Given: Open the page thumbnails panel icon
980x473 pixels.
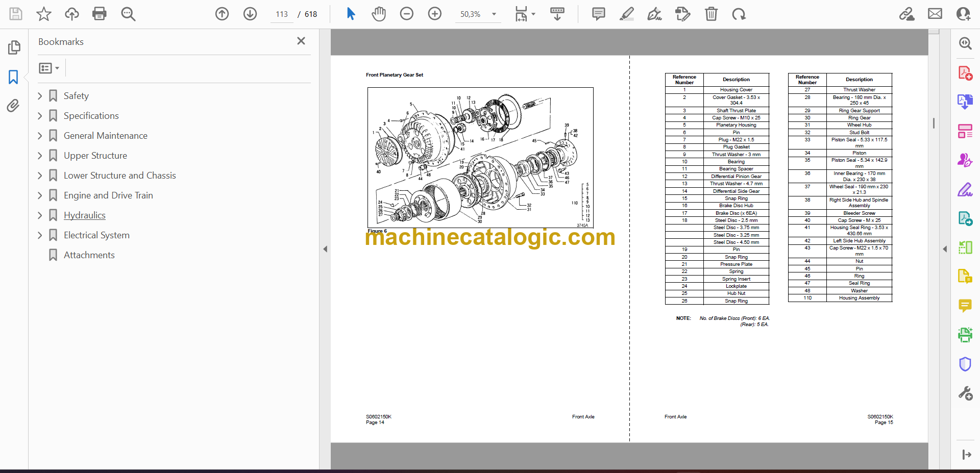Looking at the screenshot, I should tap(14, 47).
